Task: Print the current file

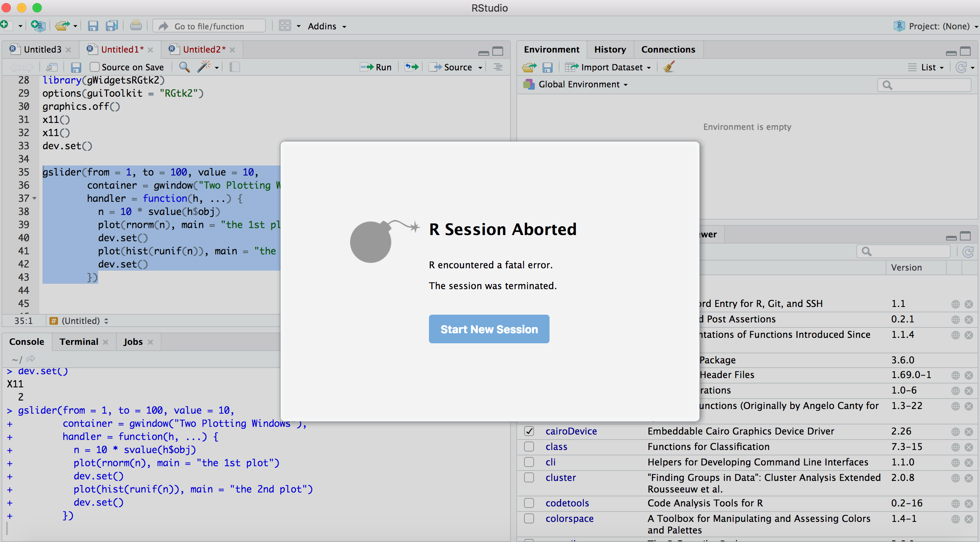Action: coord(136,26)
